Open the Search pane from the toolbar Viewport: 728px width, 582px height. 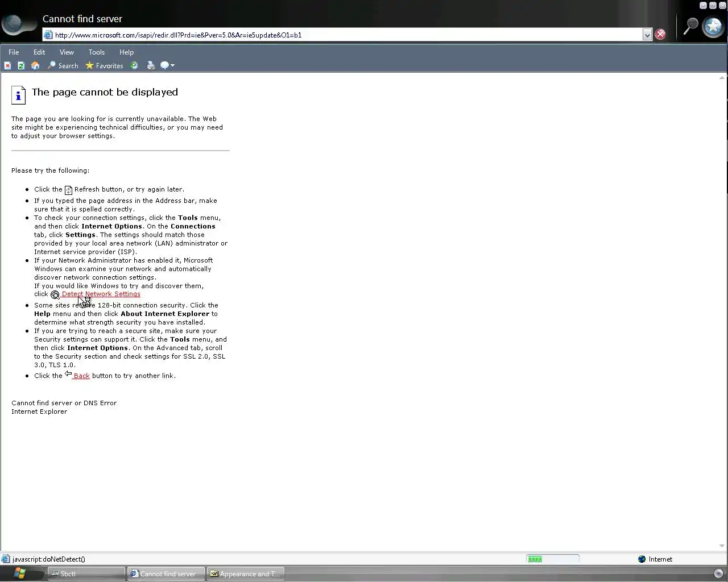coord(63,66)
